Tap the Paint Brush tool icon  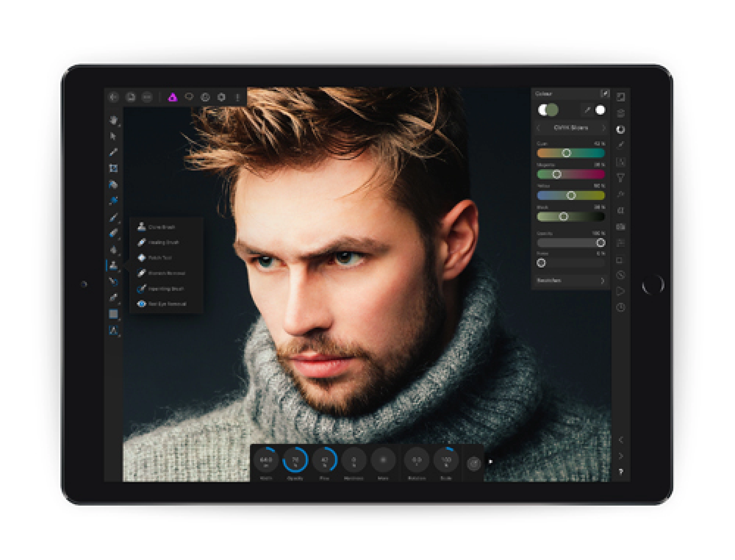tap(113, 217)
